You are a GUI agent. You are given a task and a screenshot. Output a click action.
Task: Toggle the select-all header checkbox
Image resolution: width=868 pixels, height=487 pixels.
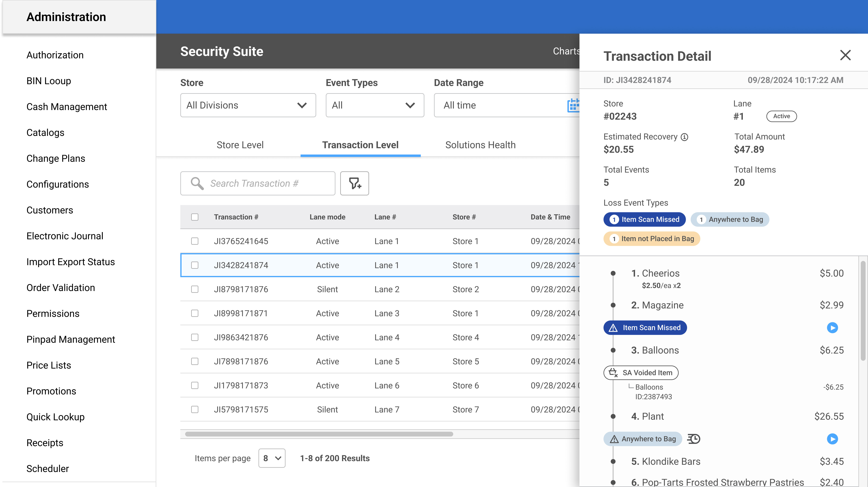tap(195, 217)
